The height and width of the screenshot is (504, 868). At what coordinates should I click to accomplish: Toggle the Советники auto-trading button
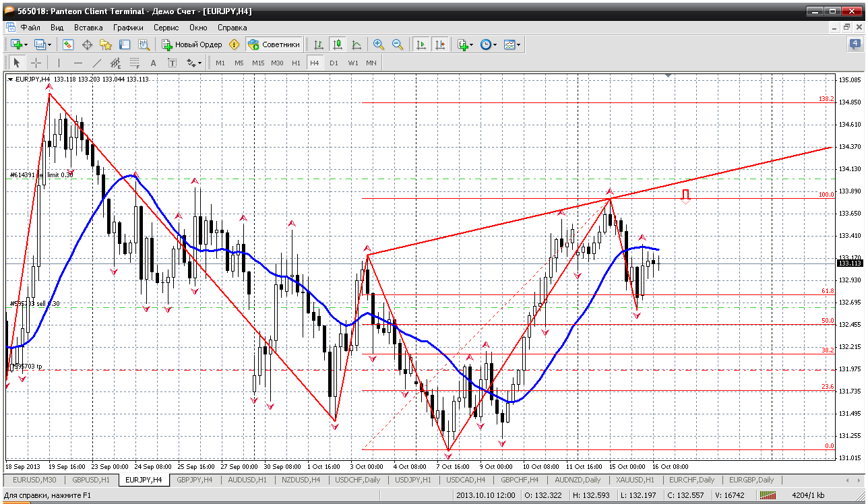coord(274,44)
